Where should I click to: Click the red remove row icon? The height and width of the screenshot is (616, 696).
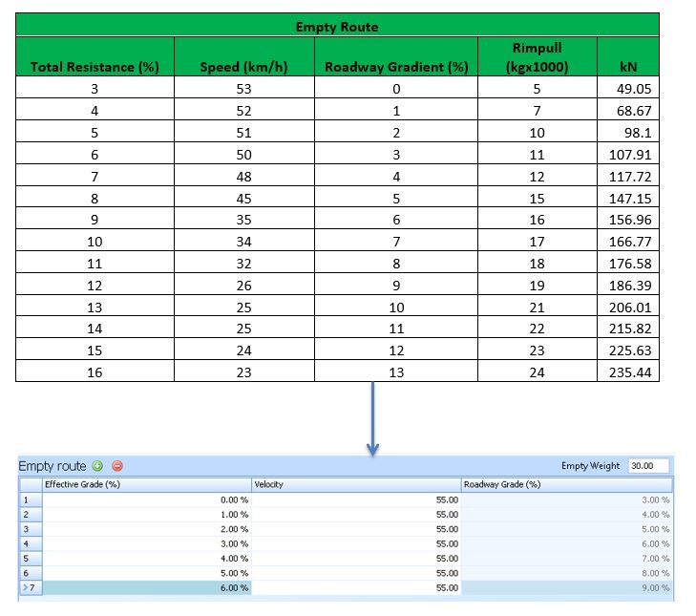point(117,466)
